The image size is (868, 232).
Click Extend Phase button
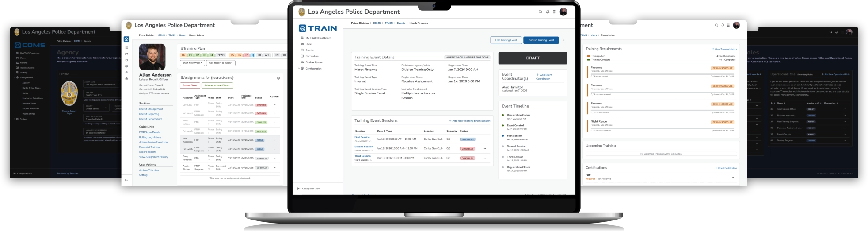coord(190,85)
